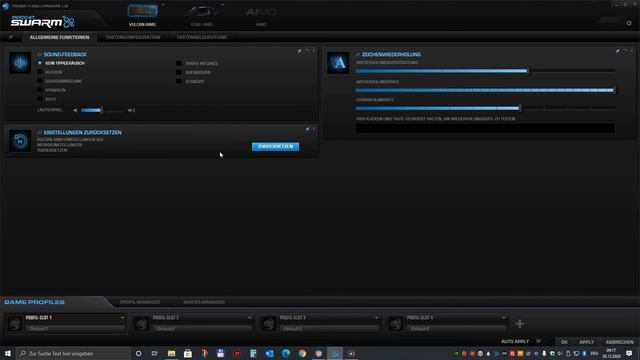This screenshot has height=360, width=640.
Task: Pin the Zeichenwiederholung panel
Action: (618, 51)
